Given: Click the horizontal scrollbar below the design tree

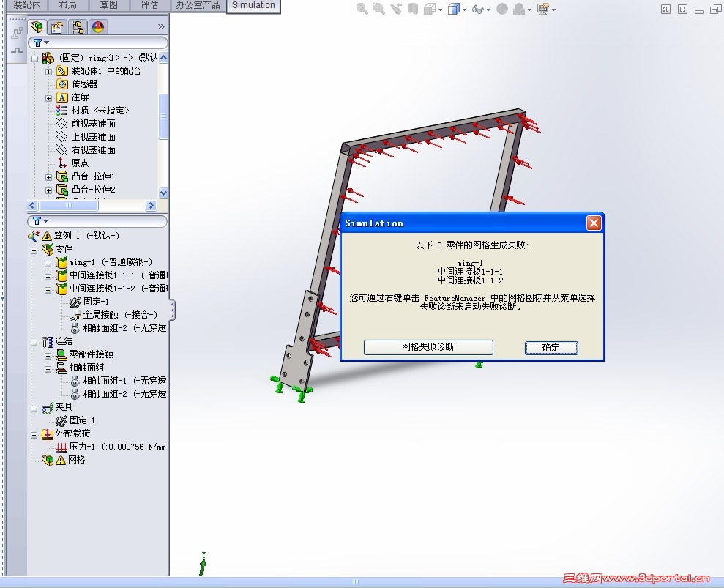Looking at the screenshot, I should coord(70,206).
